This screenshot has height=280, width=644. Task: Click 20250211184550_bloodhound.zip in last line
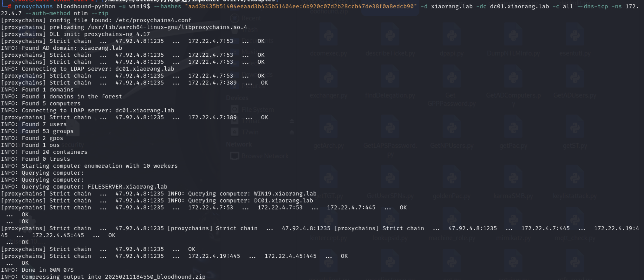pyautogui.click(x=155, y=277)
